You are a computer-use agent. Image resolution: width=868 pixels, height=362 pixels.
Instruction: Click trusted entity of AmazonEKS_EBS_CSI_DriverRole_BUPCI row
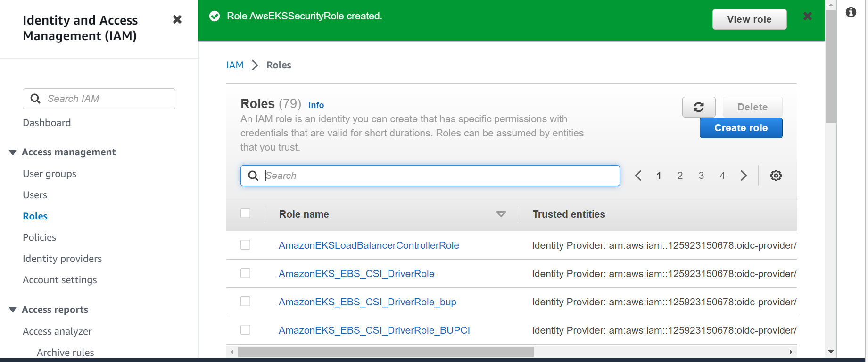tap(664, 330)
